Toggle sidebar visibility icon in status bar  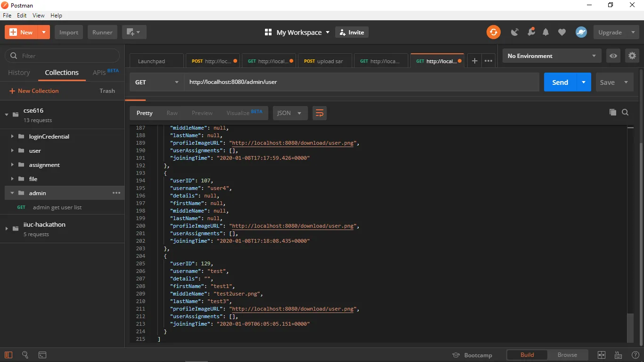8,355
